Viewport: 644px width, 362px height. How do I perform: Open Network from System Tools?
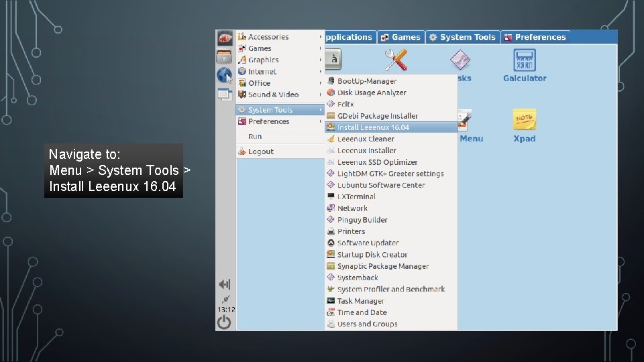391,208
